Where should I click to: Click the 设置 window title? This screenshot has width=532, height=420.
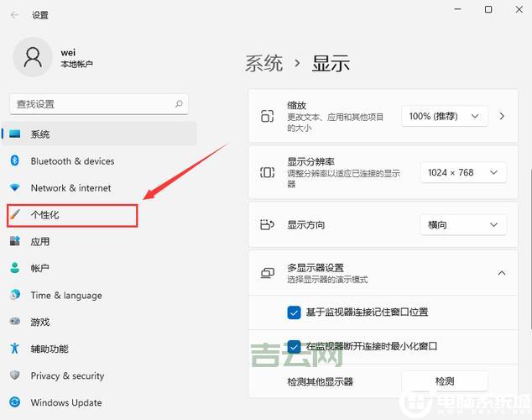tap(40, 15)
